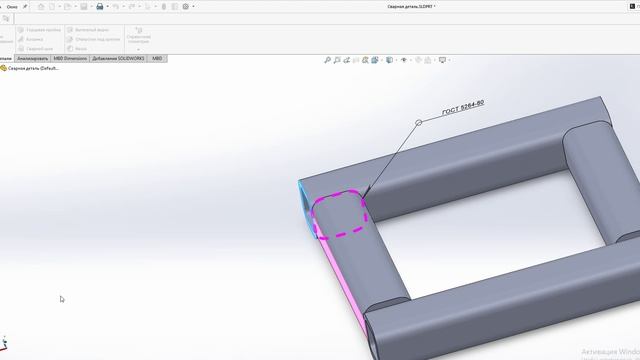Expand the Save dropdown arrow
The width and height of the screenshot is (640, 360).
[91, 7]
